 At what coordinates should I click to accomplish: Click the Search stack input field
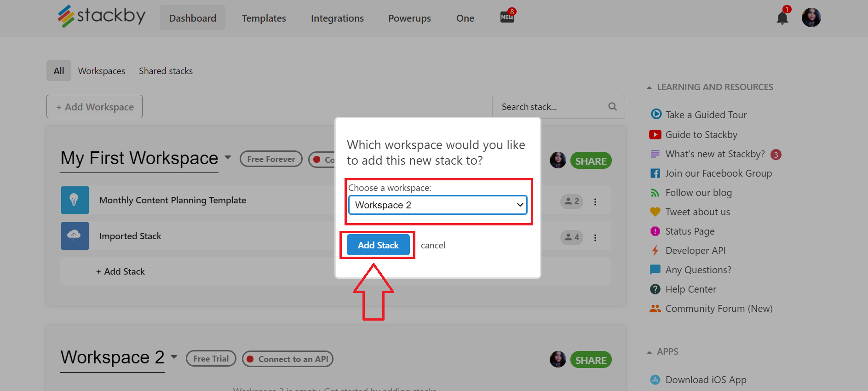tap(552, 107)
